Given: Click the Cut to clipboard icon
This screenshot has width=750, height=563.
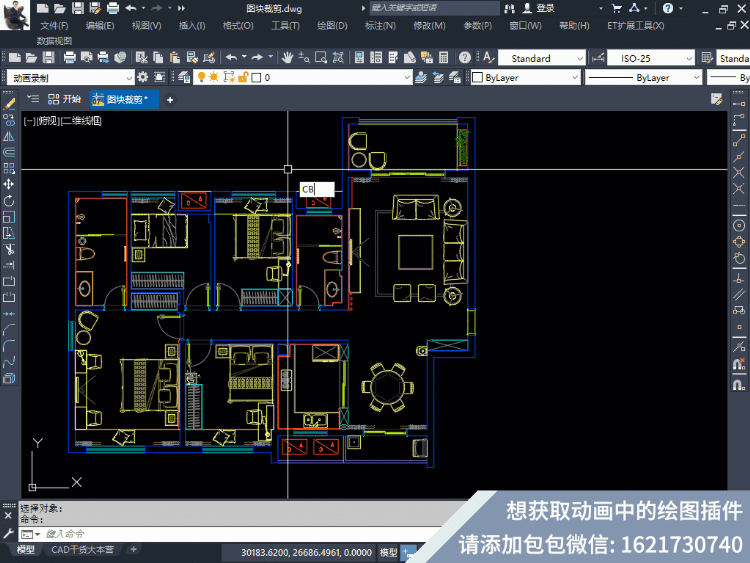Looking at the screenshot, I should point(141,58).
